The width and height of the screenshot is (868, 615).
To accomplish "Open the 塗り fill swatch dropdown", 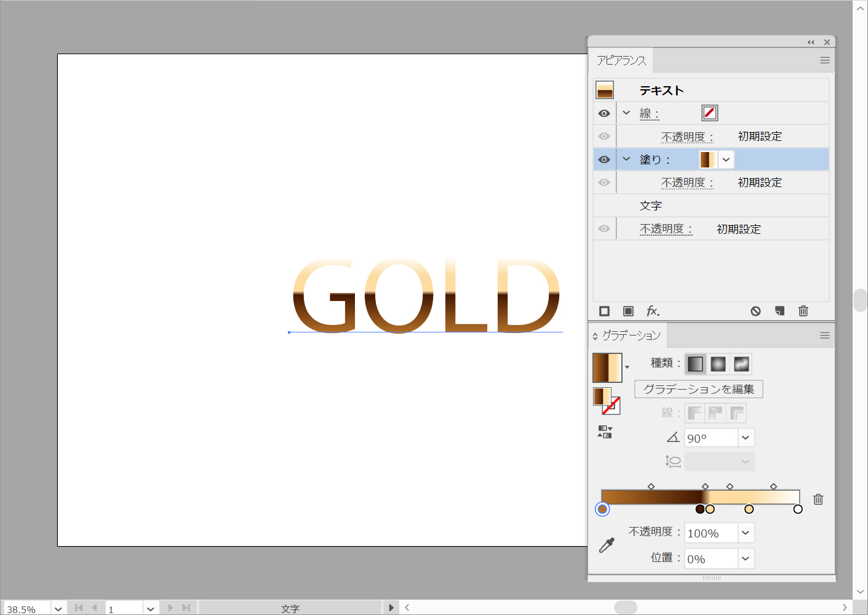I will pyautogui.click(x=726, y=159).
